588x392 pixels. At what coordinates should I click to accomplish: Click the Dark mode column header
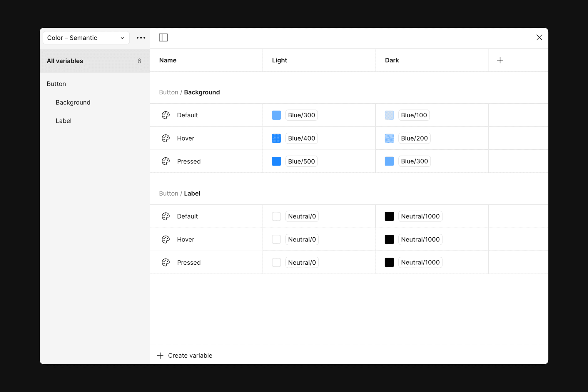pos(392,60)
